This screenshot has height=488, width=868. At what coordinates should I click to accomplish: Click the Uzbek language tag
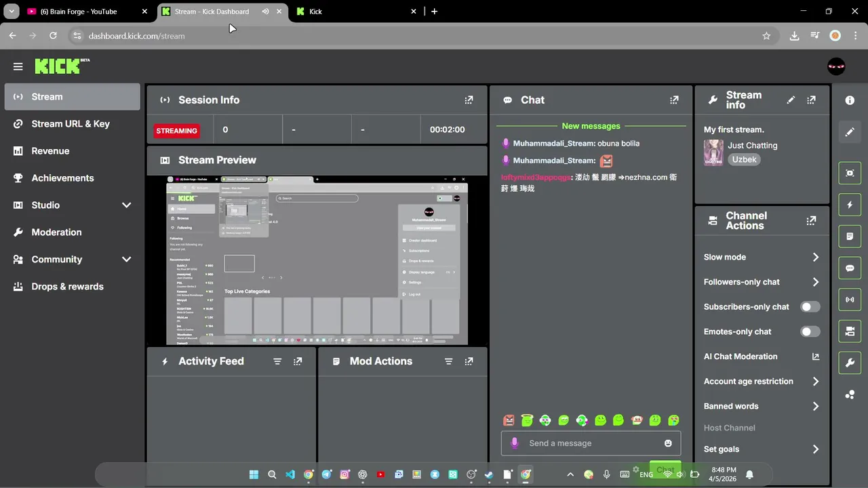click(744, 160)
